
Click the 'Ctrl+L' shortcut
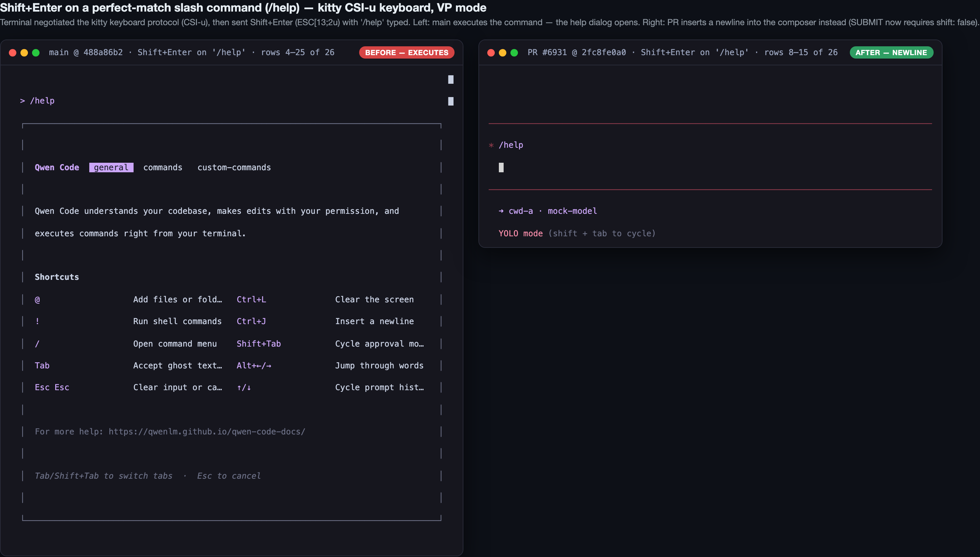[x=251, y=300]
